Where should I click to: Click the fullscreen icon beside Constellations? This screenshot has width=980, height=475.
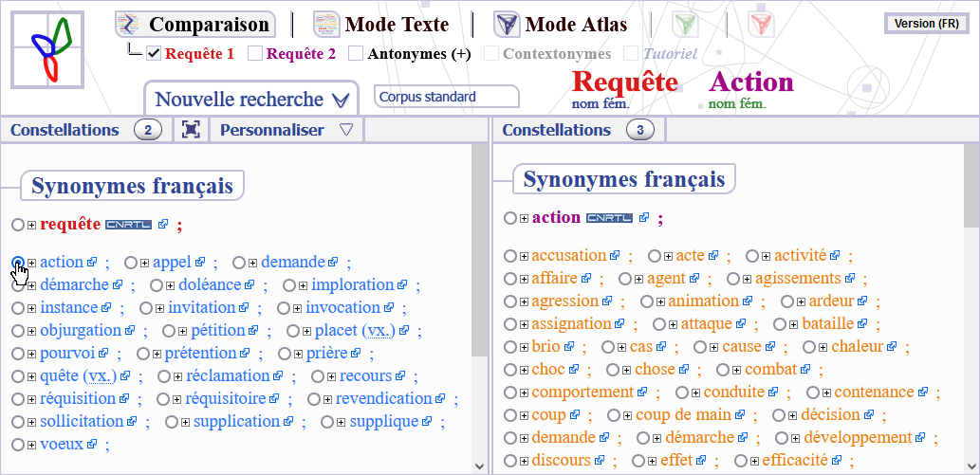(x=192, y=130)
